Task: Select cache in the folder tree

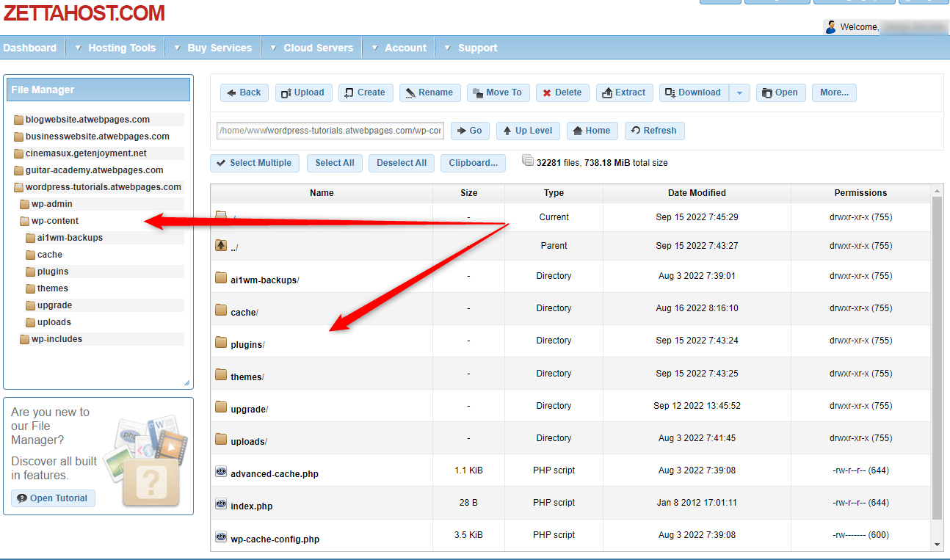Action: pyautogui.click(x=50, y=255)
